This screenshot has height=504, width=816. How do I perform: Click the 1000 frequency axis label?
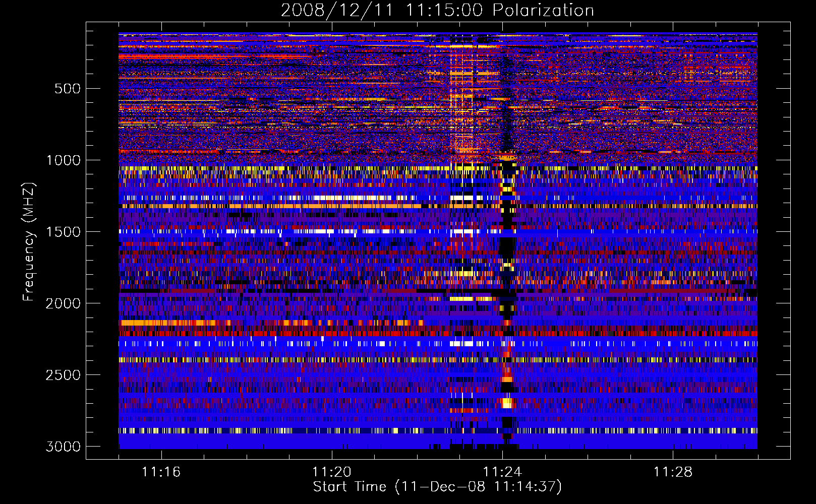click(63, 160)
